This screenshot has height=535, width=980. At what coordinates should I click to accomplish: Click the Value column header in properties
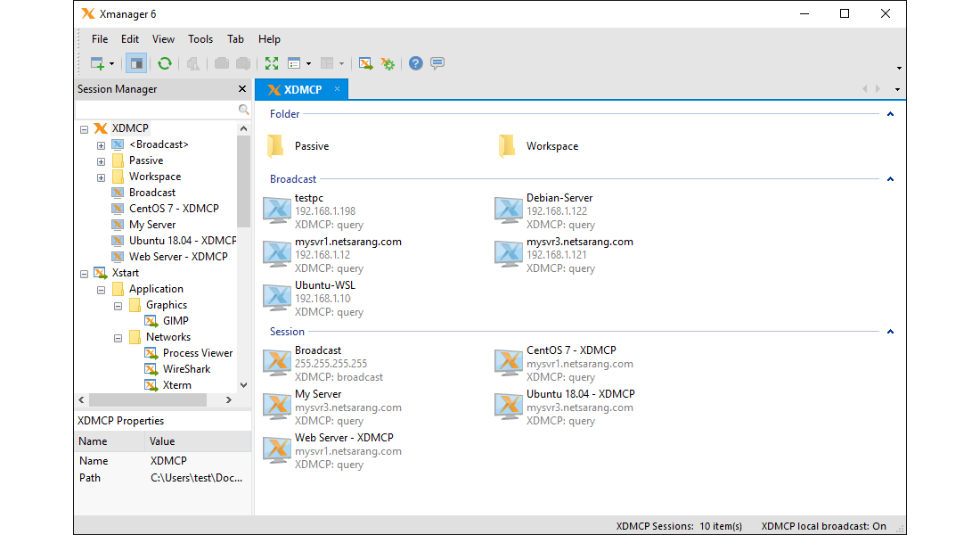[198, 441]
